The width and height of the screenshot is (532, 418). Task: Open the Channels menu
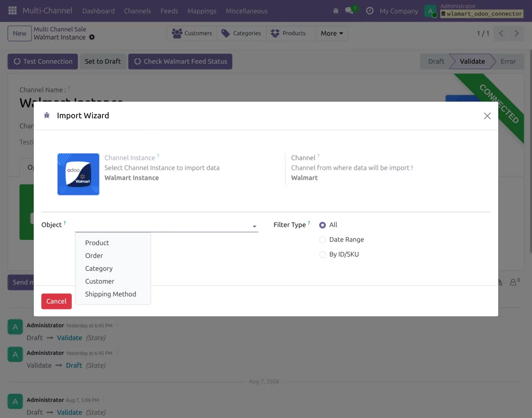[137, 11]
